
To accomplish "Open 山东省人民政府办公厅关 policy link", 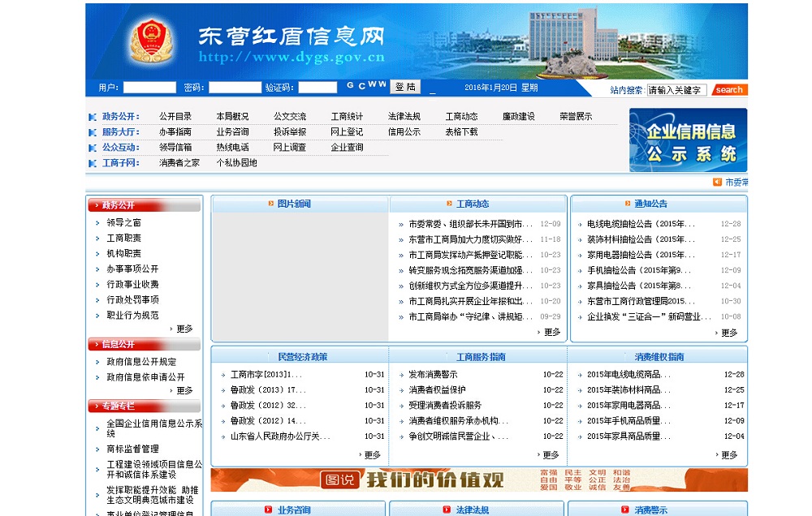I will point(280,436).
